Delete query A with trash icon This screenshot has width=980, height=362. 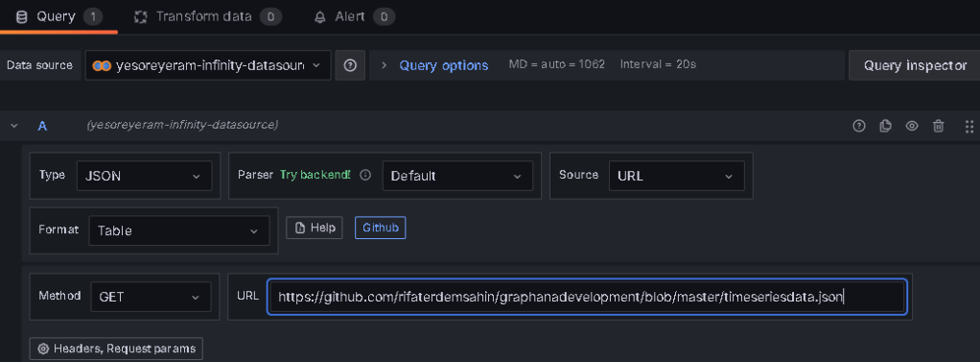[938, 126]
